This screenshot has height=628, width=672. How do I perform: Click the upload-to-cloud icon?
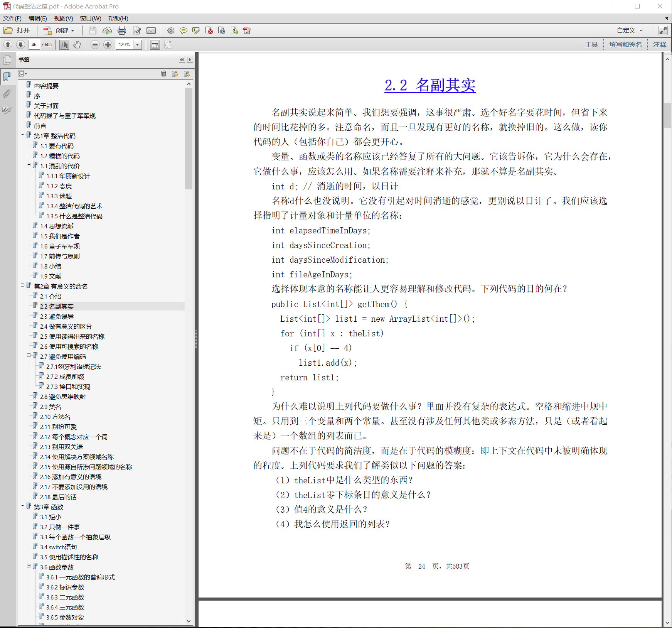[107, 30]
